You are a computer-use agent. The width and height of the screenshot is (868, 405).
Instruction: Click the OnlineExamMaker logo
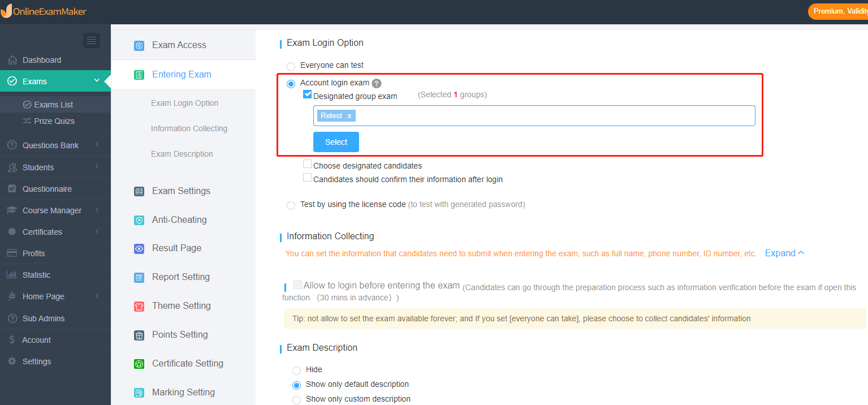pos(44,11)
